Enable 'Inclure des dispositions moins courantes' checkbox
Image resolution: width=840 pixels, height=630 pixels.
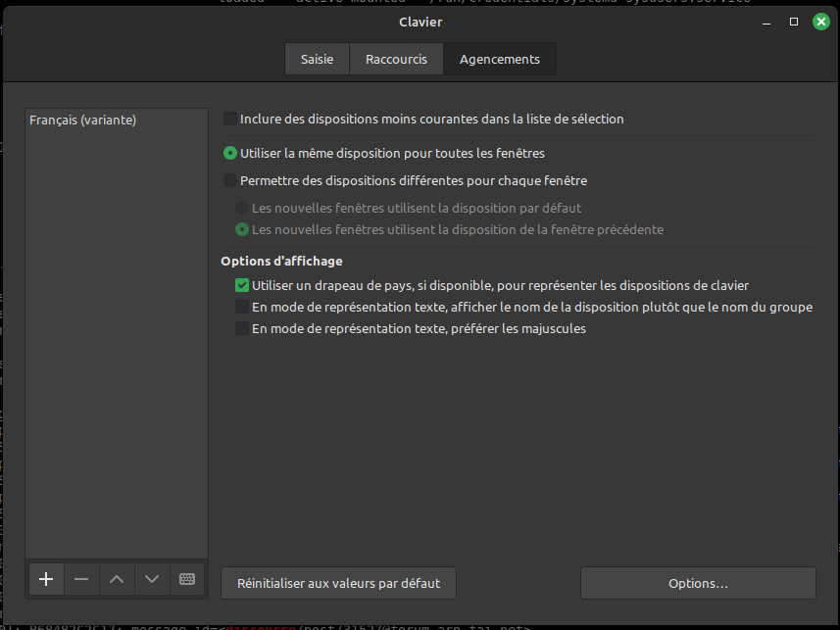pyautogui.click(x=230, y=119)
